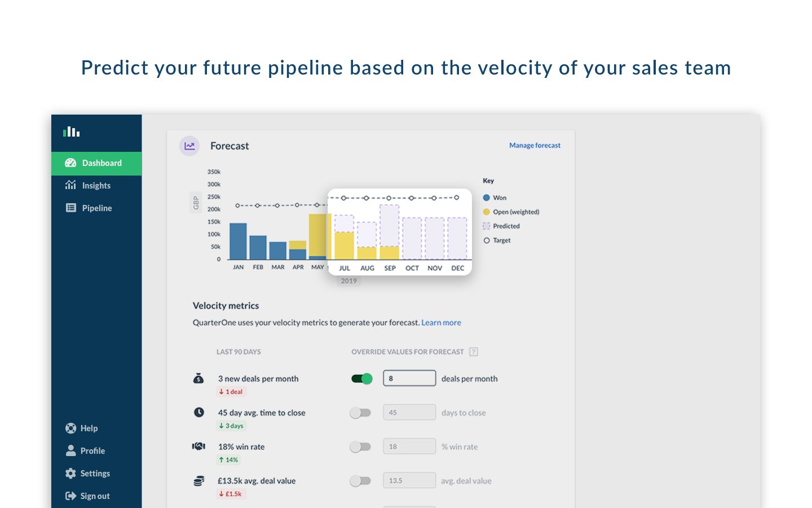This screenshot has width=812, height=508.
Task: Click the Settings gear icon in sidebar
Action: click(x=70, y=474)
